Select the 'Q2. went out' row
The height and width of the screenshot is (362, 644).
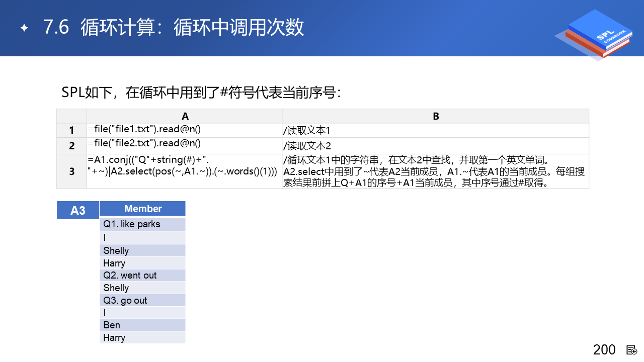click(x=143, y=275)
